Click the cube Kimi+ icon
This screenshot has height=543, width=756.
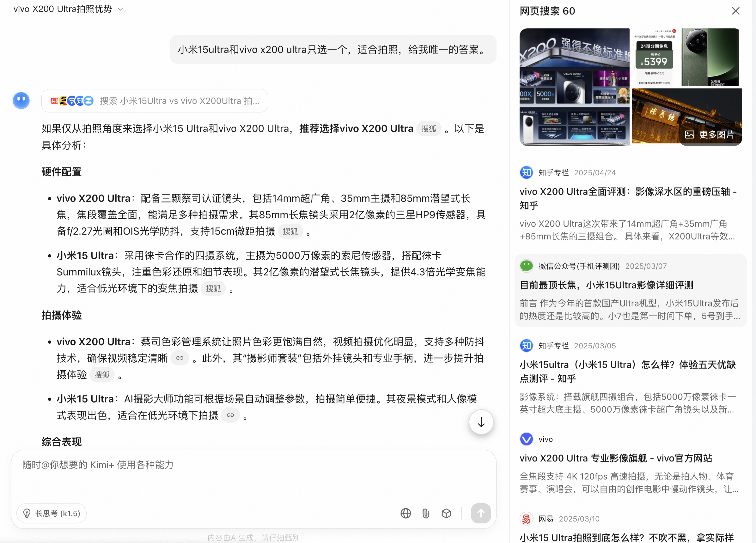click(446, 513)
